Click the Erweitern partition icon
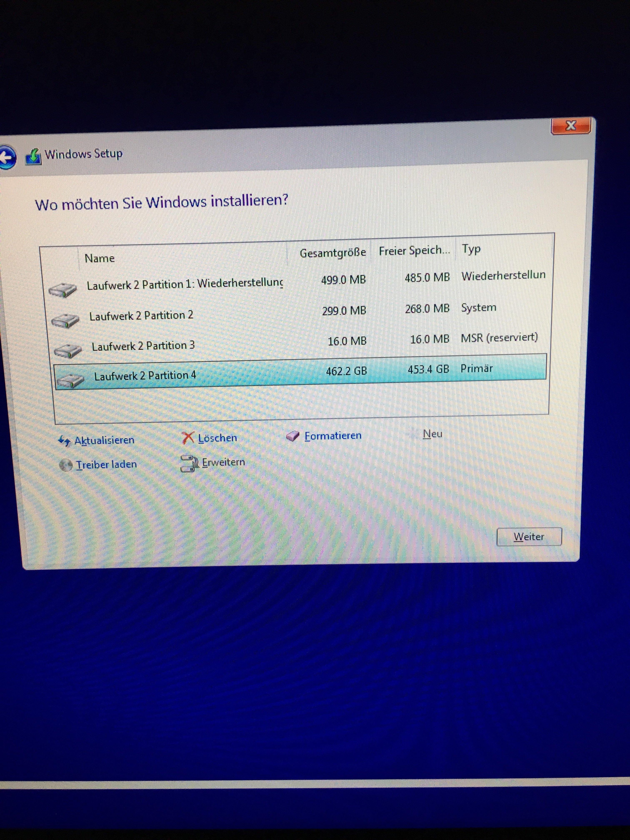This screenshot has width=630, height=840. click(x=189, y=464)
